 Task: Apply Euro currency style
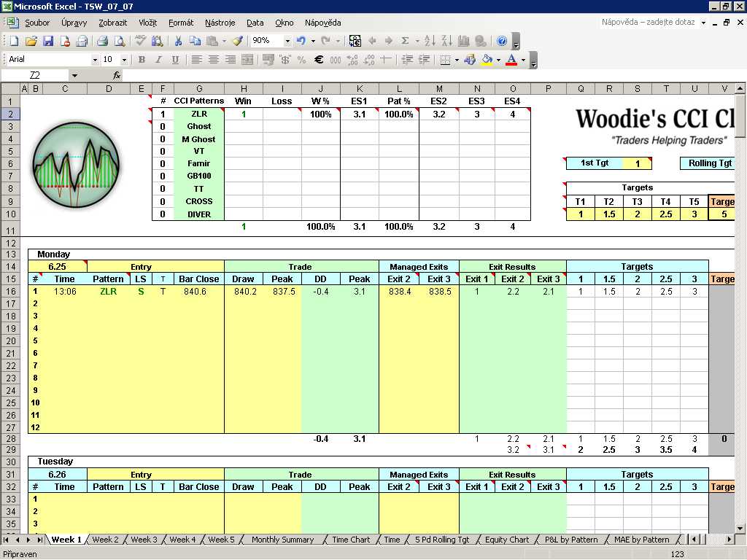pyautogui.click(x=319, y=60)
